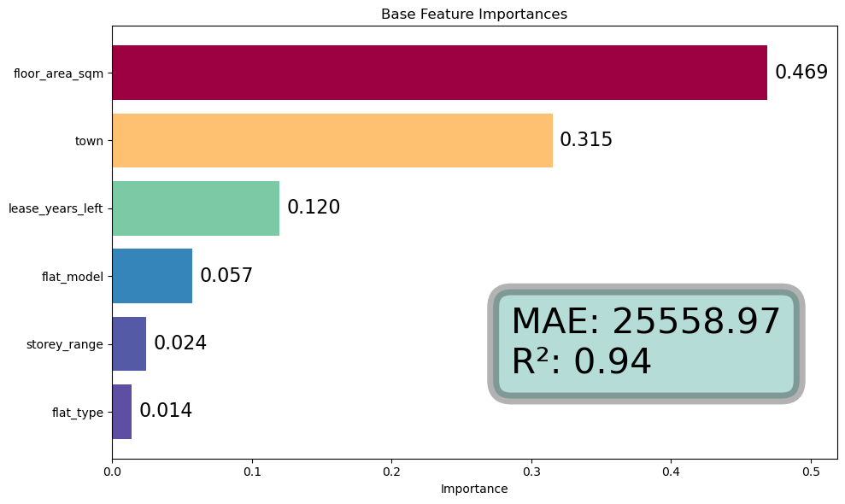The height and width of the screenshot is (504, 845).
Task: Click the 'Base Feature Importances' chart title
Action: 474,15
